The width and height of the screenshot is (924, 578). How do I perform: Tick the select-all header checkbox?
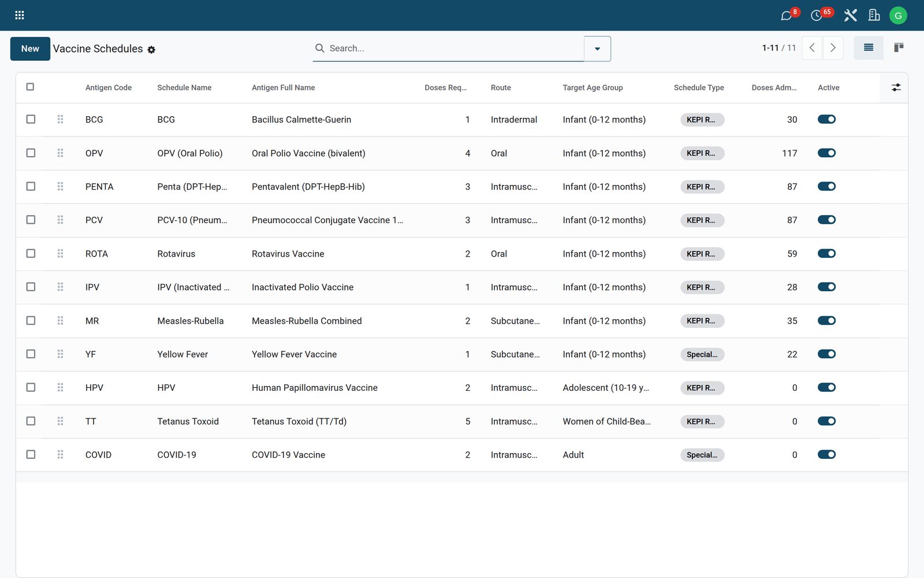(x=30, y=87)
